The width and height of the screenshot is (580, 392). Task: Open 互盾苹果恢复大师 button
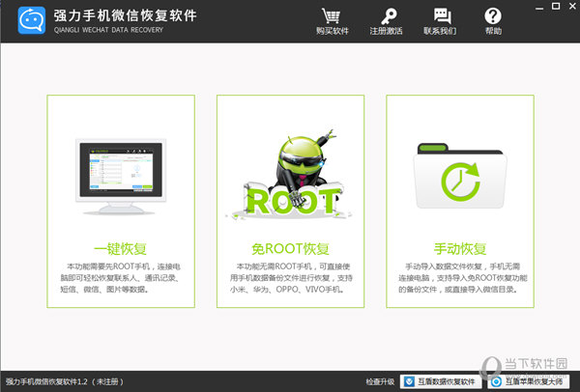click(x=529, y=381)
